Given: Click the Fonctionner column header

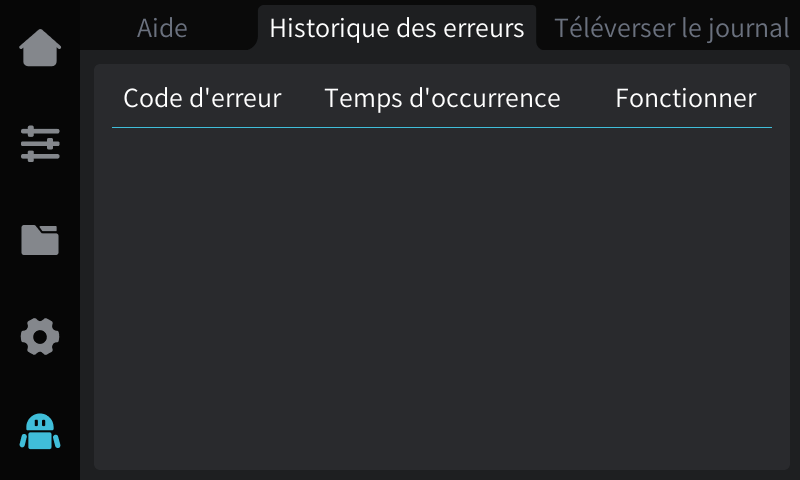Looking at the screenshot, I should click(x=685, y=98).
